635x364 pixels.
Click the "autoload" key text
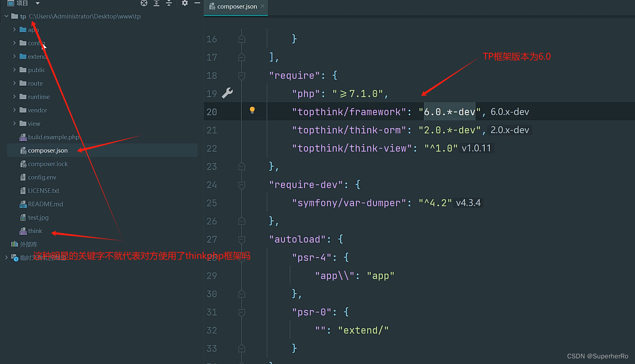point(297,239)
